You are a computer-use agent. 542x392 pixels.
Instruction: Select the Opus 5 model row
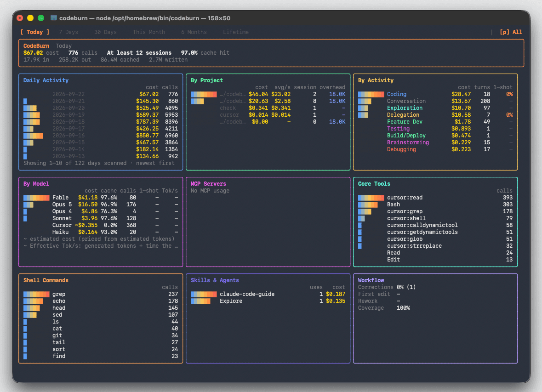point(101,205)
